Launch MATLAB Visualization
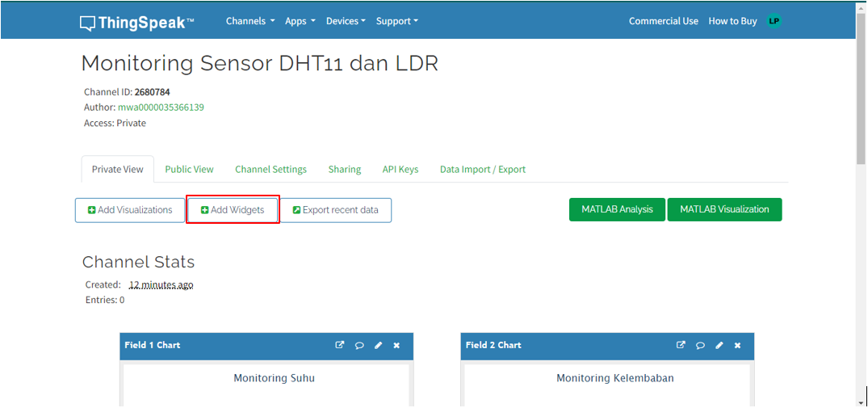The width and height of the screenshot is (868, 408). point(724,210)
